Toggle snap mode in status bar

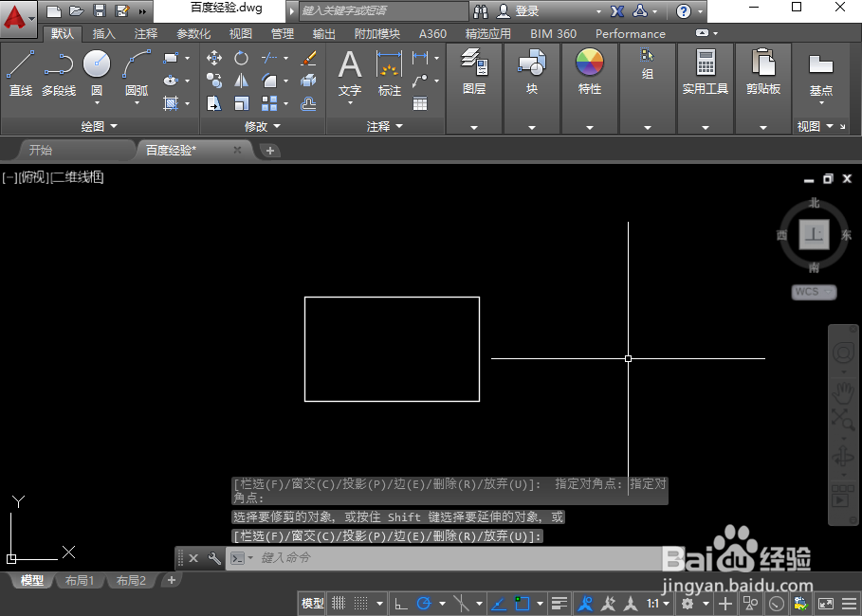pyautogui.click(x=360, y=604)
